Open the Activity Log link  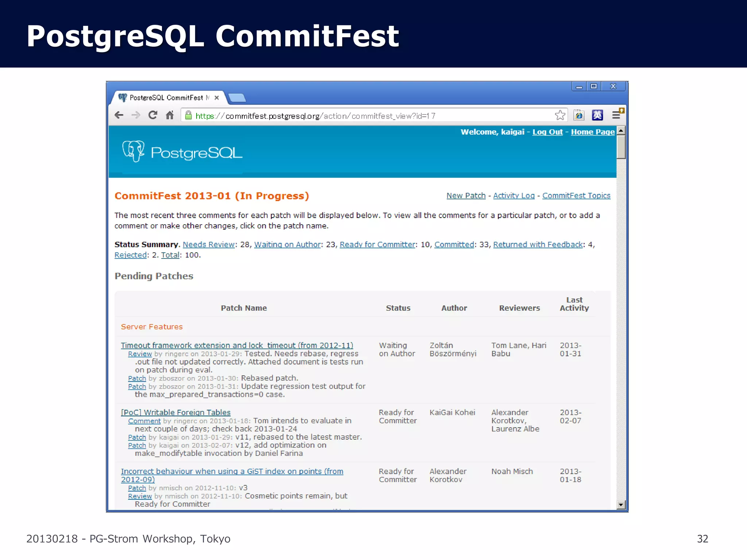pos(514,195)
